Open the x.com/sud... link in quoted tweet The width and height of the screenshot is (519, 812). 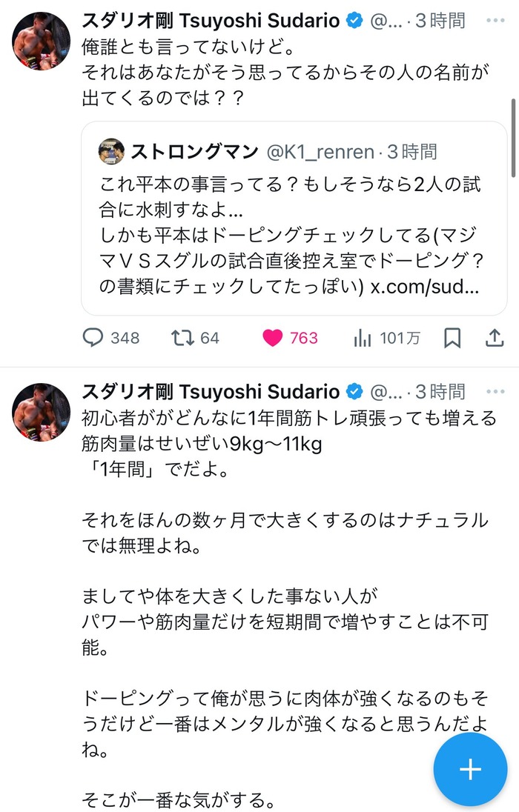425,287
